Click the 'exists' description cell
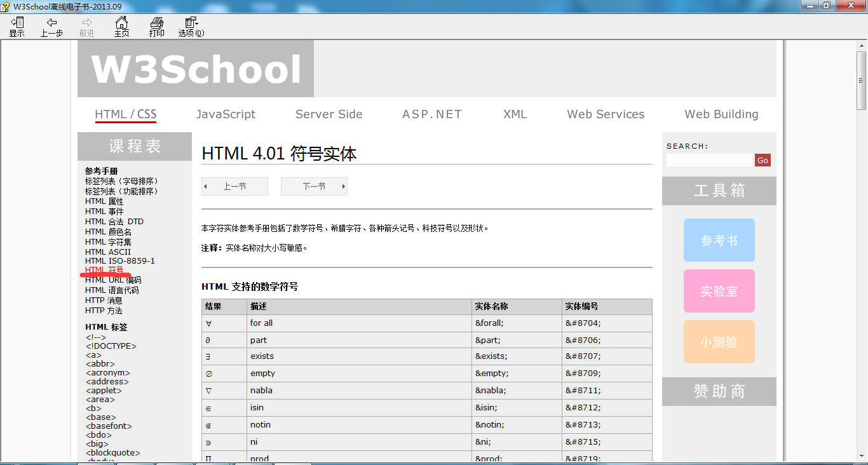868x465 pixels. (x=359, y=357)
